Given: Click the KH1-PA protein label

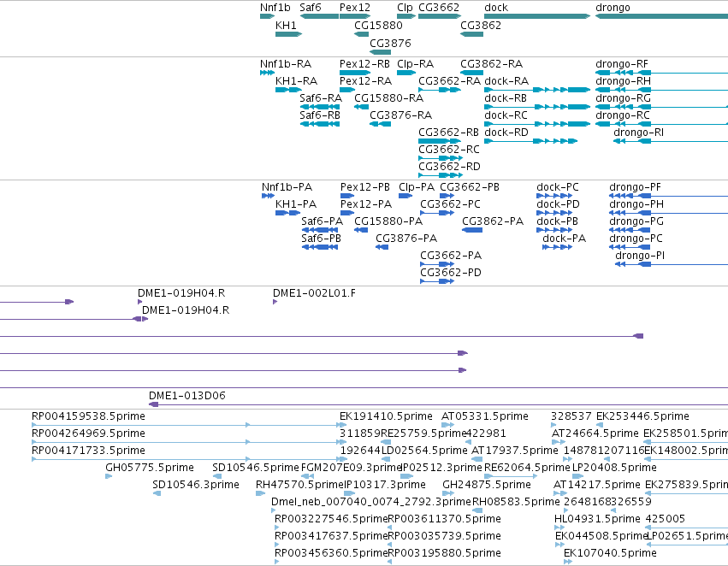Looking at the screenshot, I should pos(296,204).
